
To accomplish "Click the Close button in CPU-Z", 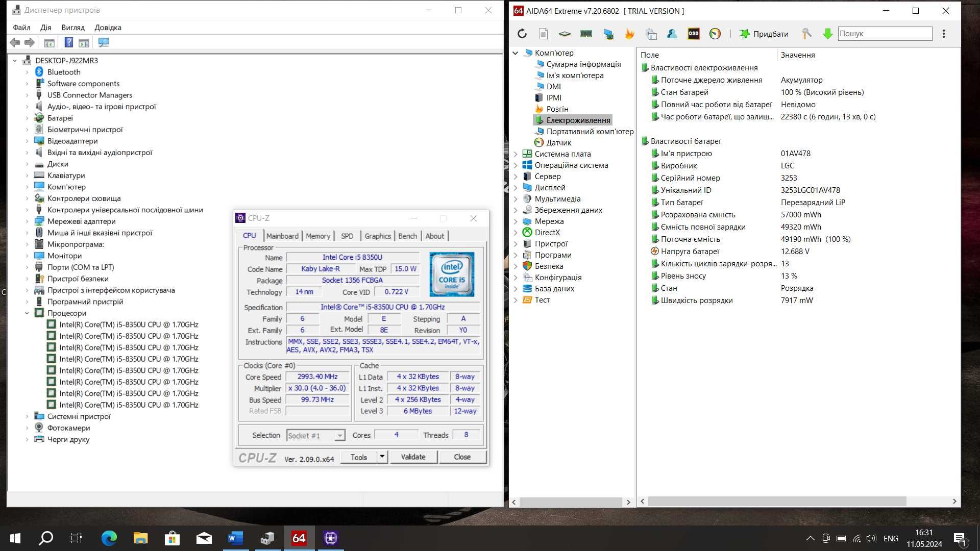I will click(462, 457).
